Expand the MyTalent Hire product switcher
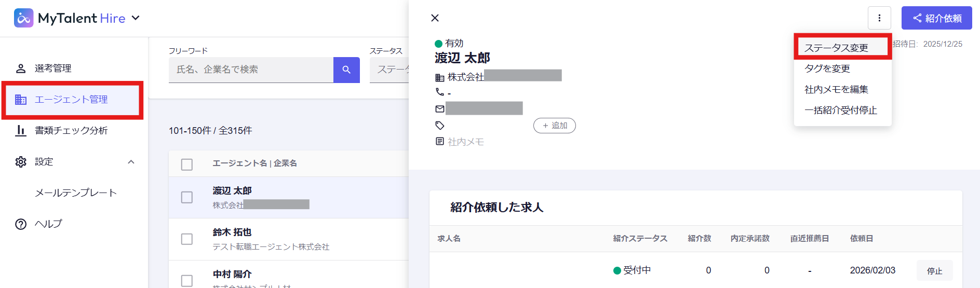This screenshot has width=980, height=288. (x=136, y=18)
